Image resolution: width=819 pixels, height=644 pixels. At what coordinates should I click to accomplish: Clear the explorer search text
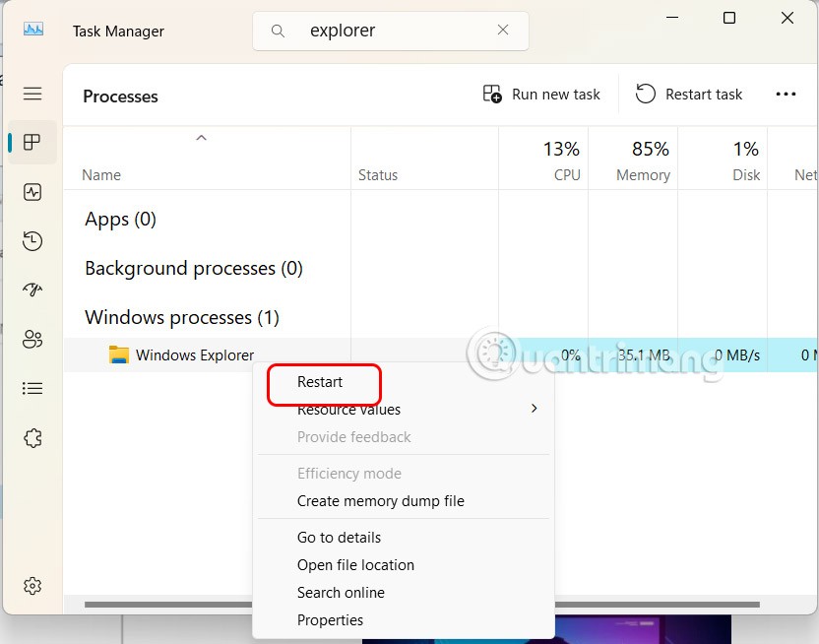point(503,31)
